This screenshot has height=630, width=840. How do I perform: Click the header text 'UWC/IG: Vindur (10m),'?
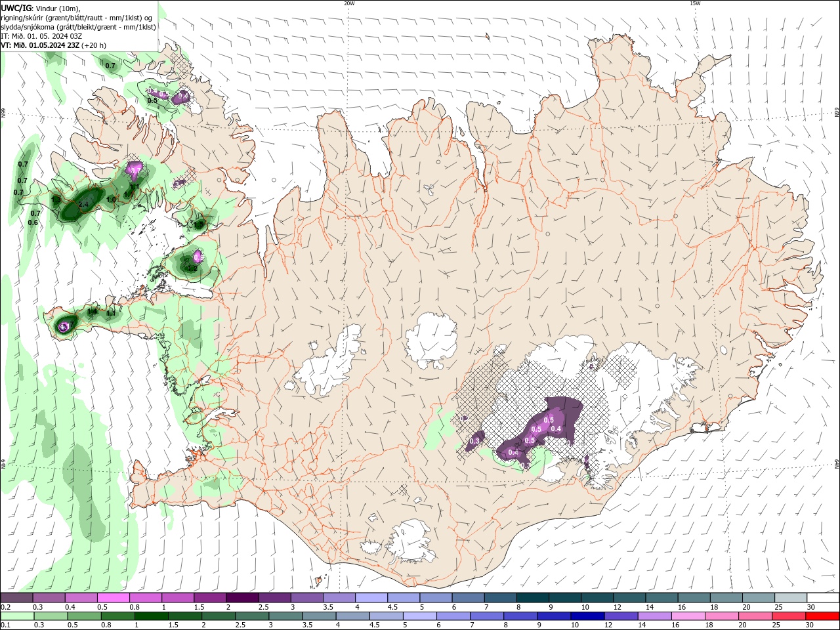click(41, 8)
